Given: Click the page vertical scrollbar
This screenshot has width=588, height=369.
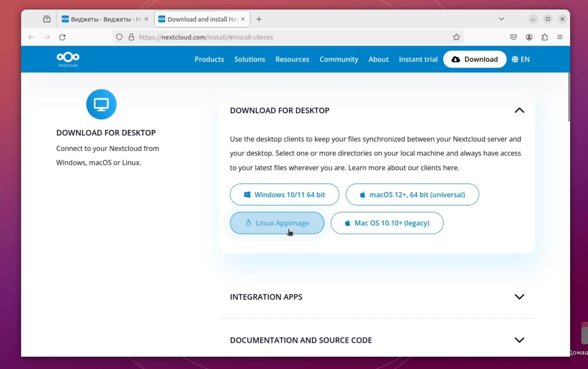Looking at the screenshot, I should pos(569,97).
